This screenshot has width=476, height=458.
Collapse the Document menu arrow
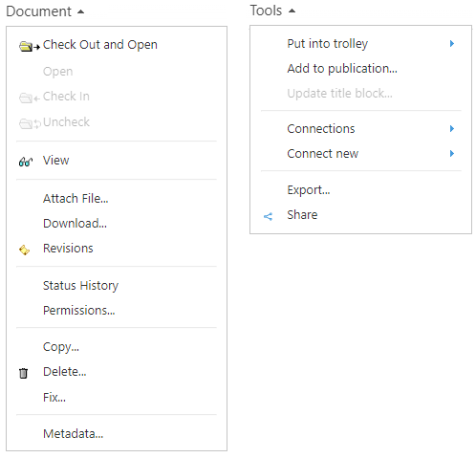tap(81, 12)
